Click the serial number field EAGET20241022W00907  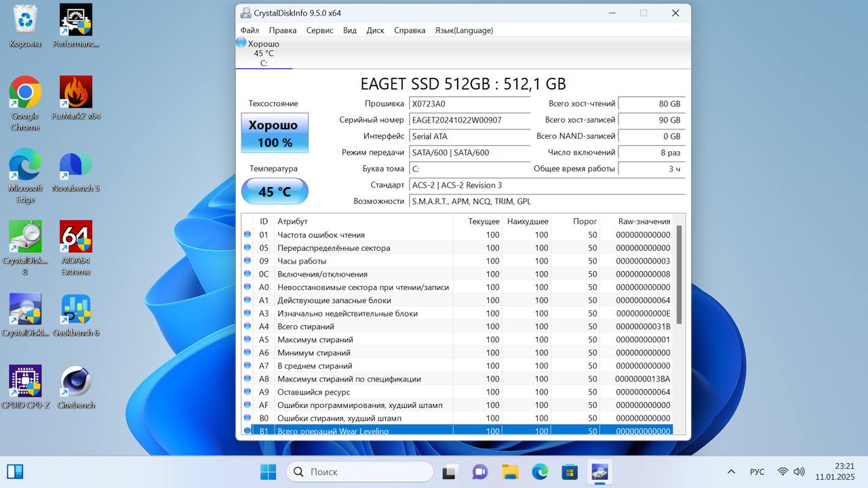pos(470,120)
